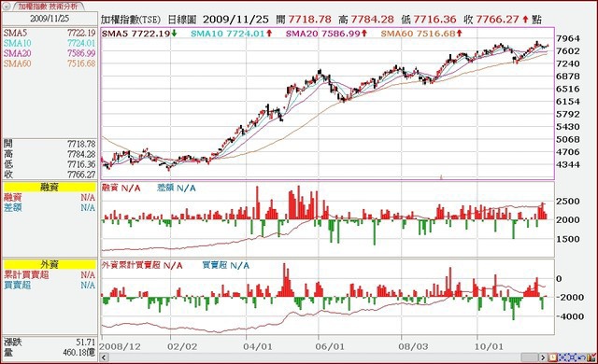Click the 4344 price axis label
Viewport: 598px width, 364px height.
pyautogui.click(x=568, y=165)
